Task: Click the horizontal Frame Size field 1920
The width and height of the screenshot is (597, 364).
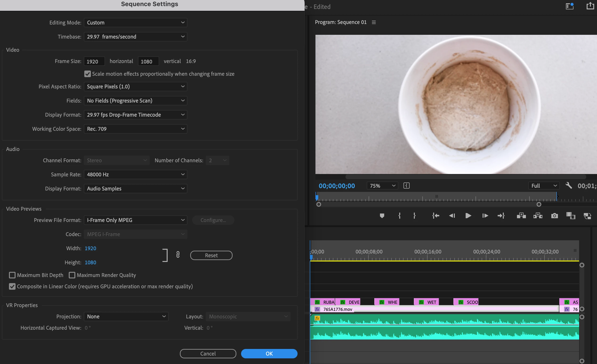Action: coord(94,61)
